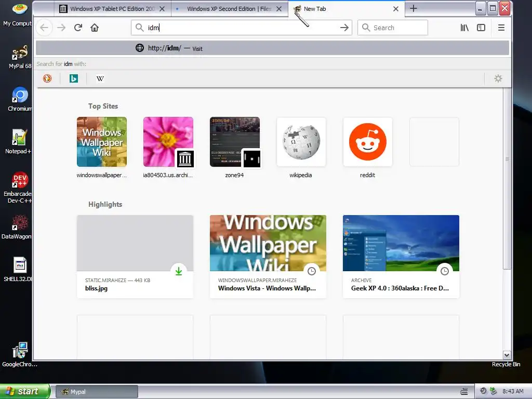The width and height of the screenshot is (532, 399).
Task: Select SHELL32.DLL file on desktop
Action: [x=19, y=270]
